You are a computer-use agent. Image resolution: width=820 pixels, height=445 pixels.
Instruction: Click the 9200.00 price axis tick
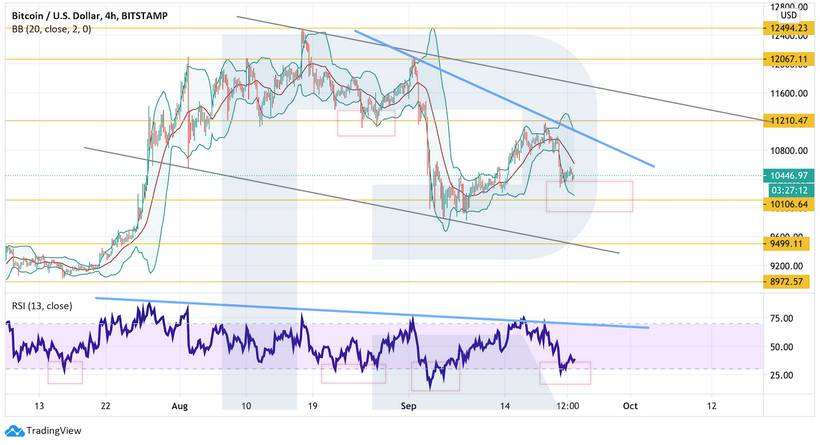tap(788, 266)
